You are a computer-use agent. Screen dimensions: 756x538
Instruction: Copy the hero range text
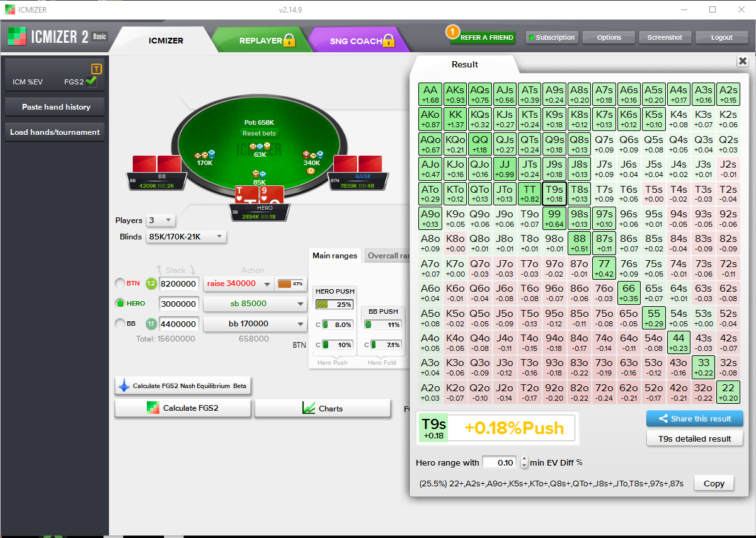pyautogui.click(x=714, y=483)
